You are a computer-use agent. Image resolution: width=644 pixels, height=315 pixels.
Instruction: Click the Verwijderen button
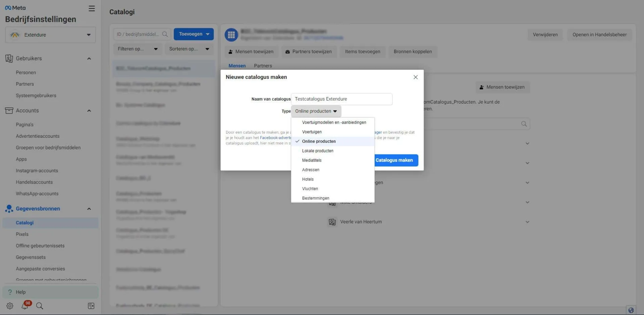point(545,35)
